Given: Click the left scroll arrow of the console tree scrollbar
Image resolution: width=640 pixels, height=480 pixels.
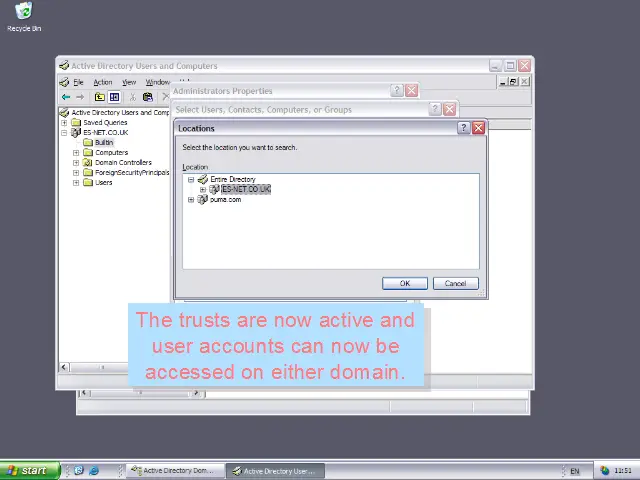Looking at the screenshot, I should point(64,367).
